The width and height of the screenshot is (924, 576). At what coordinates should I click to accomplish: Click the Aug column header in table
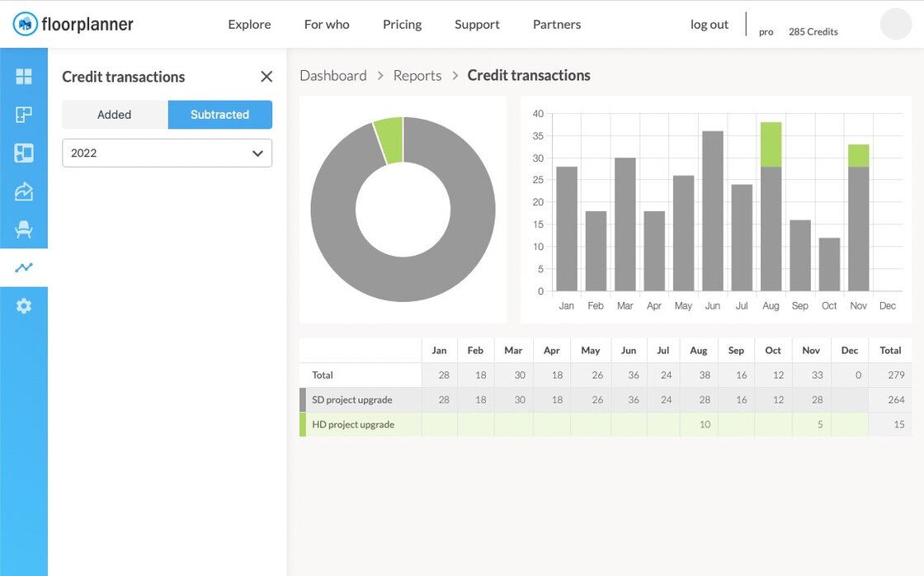698,350
